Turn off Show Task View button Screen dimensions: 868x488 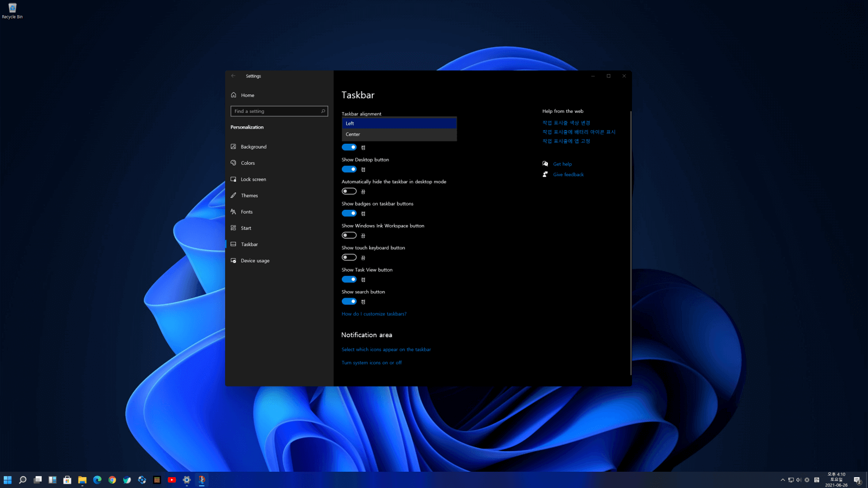coord(349,279)
